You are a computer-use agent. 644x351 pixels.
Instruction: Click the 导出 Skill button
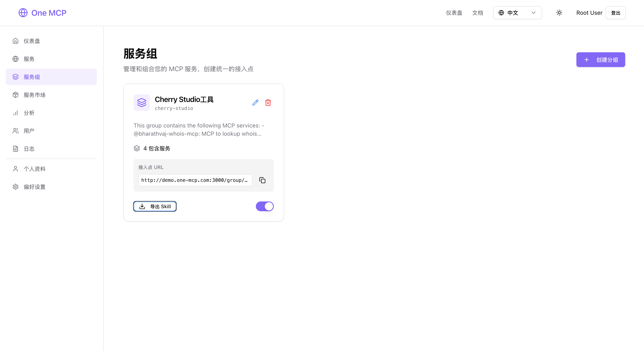pos(155,206)
